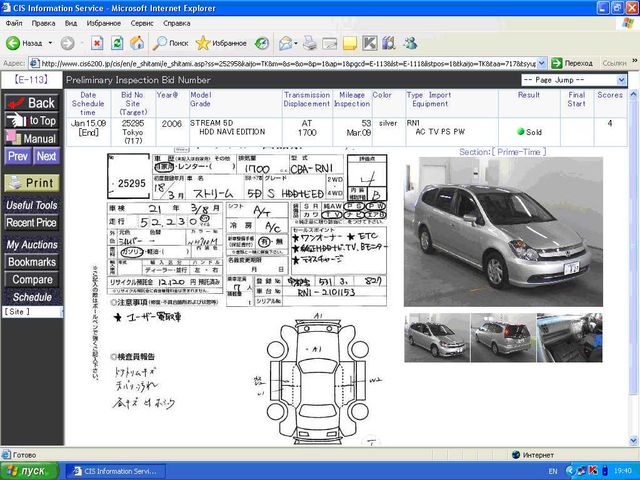Open the Избранное favorites star
The width and height of the screenshot is (640, 480).
pos(221,43)
